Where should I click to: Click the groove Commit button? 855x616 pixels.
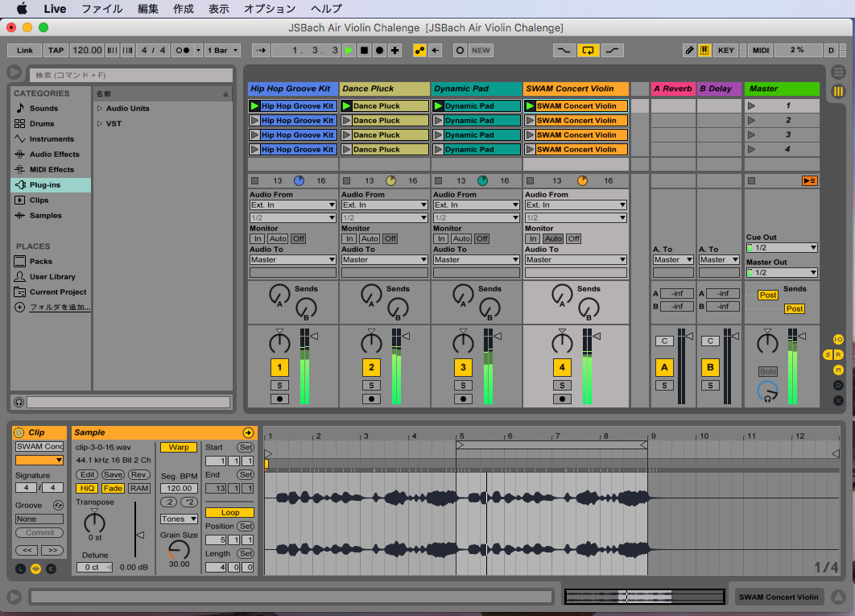tap(39, 532)
